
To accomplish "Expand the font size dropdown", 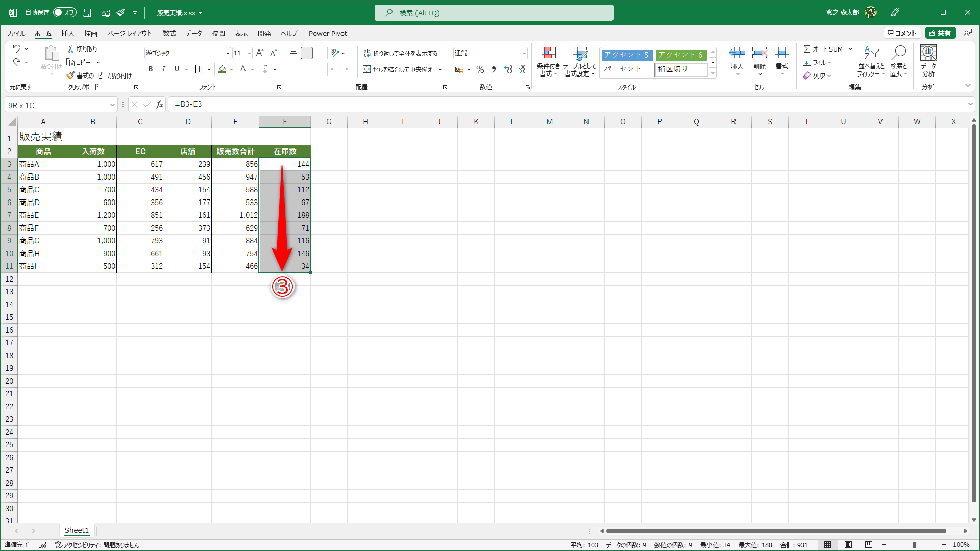I will click(249, 53).
